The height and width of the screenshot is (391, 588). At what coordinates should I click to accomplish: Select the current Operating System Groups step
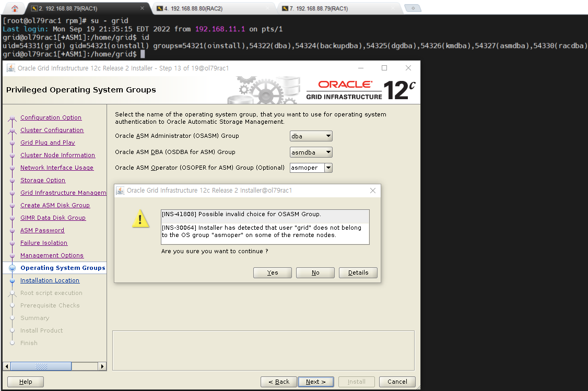coord(63,268)
